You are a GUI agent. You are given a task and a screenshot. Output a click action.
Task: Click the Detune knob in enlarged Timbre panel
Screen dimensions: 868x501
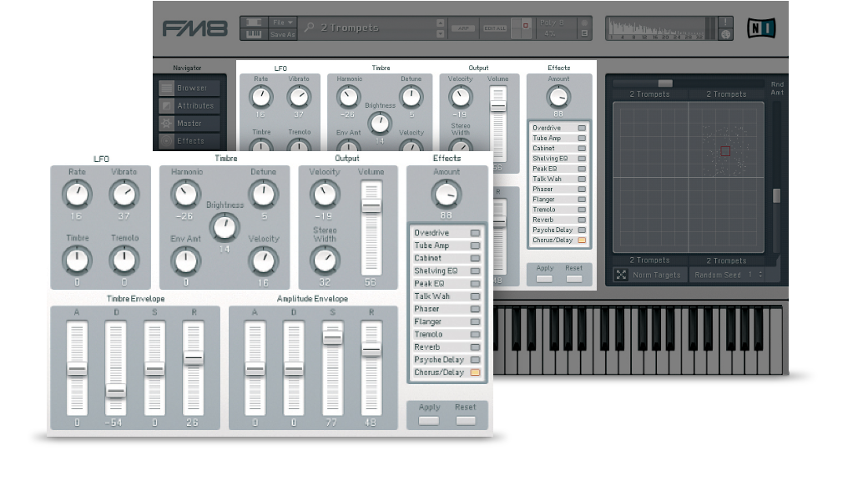click(x=263, y=195)
